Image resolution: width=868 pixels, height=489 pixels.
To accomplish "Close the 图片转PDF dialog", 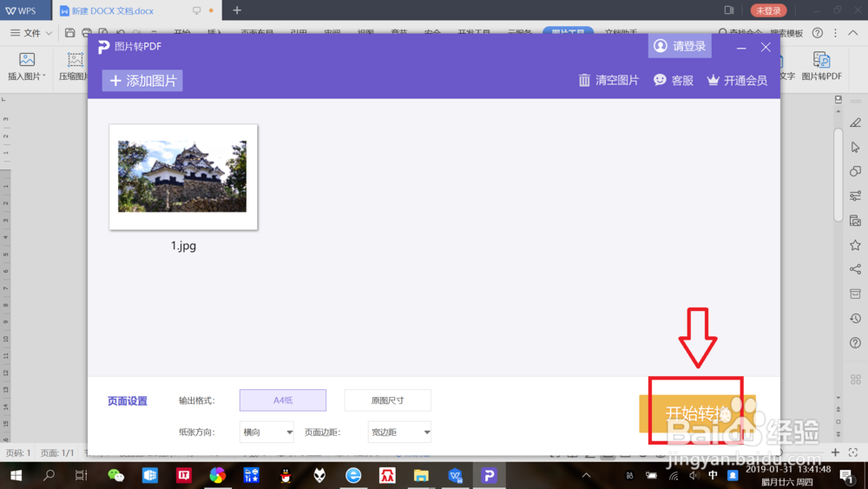I will [x=766, y=47].
